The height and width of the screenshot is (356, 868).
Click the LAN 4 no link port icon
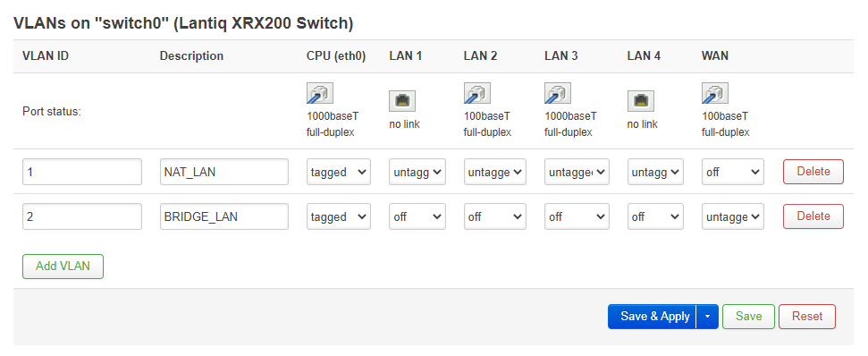pyautogui.click(x=640, y=101)
